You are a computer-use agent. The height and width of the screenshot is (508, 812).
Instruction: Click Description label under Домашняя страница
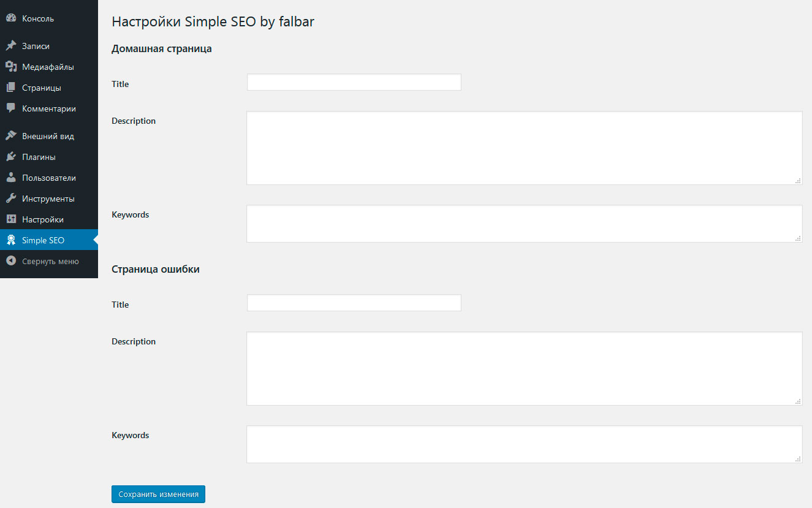(134, 121)
